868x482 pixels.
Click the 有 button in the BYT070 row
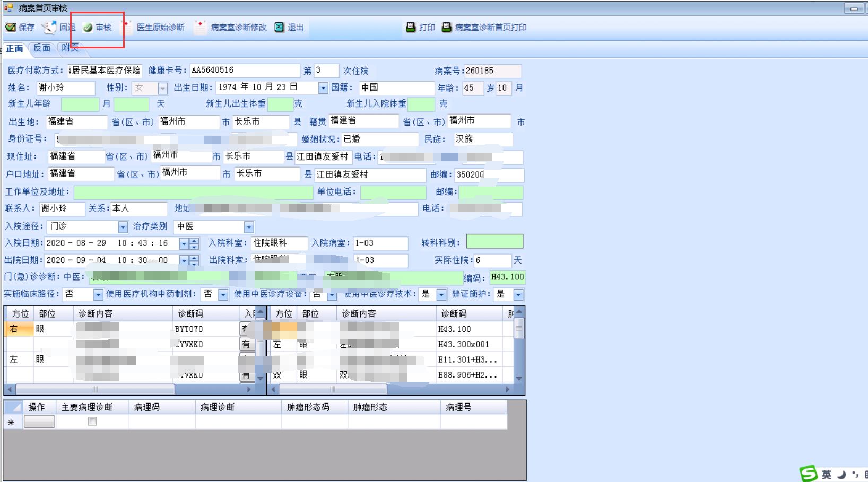(x=246, y=329)
